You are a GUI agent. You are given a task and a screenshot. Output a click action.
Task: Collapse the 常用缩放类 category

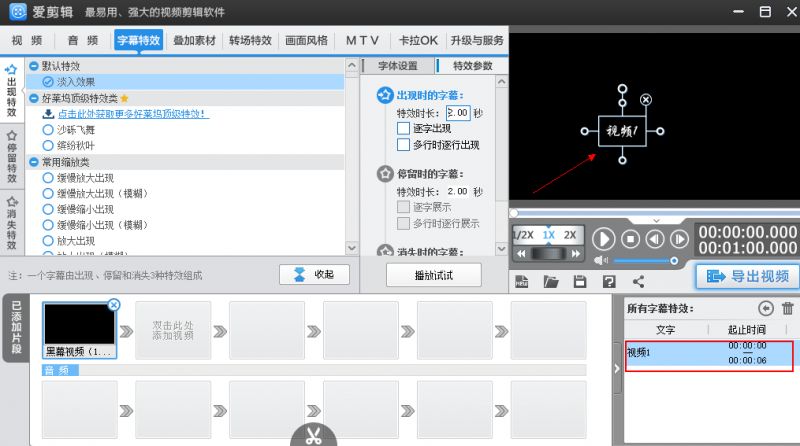pyautogui.click(x=34, y=162)
